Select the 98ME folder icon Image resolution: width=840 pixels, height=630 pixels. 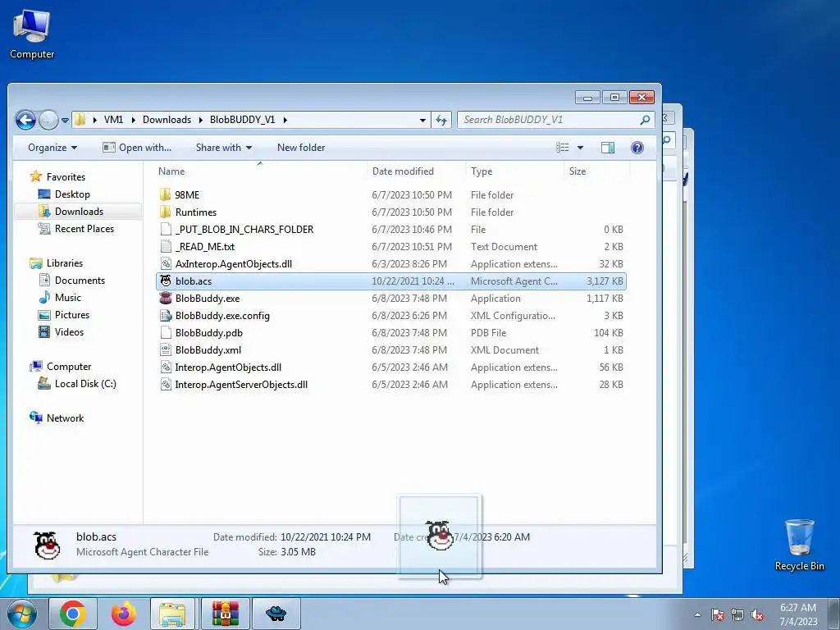coord(166,194)
